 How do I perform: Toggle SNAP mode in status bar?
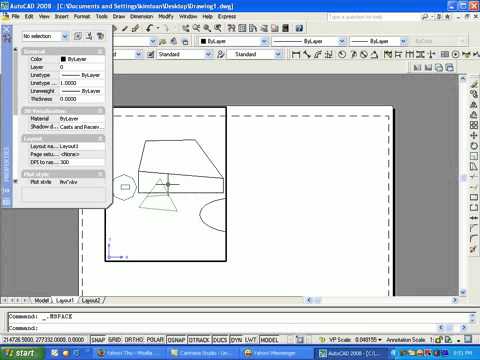98,340
